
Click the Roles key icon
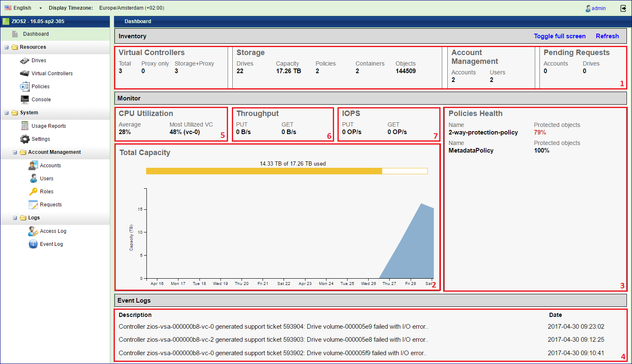(x=33, y=192)
